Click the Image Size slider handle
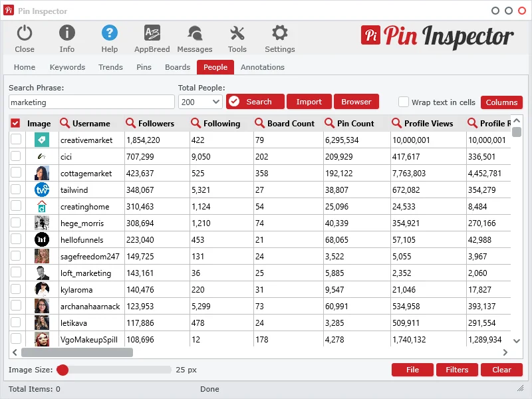 (63, 370)
